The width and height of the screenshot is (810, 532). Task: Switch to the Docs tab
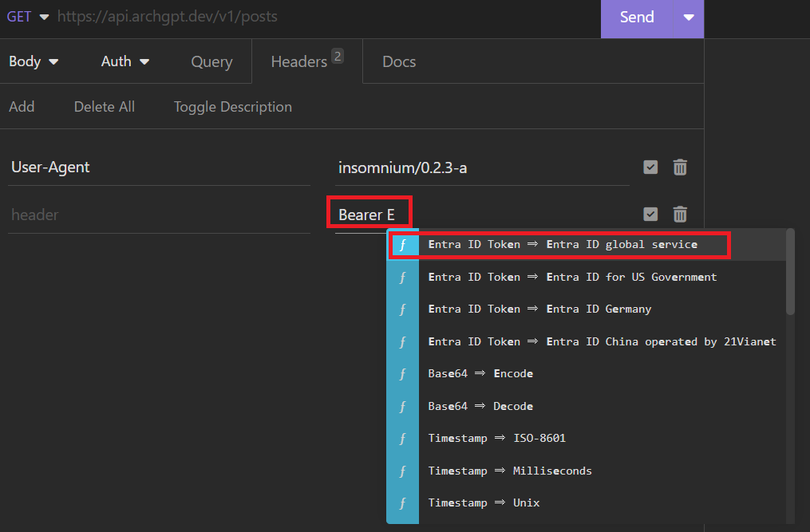pyautogui.click(x=399, y=61)
